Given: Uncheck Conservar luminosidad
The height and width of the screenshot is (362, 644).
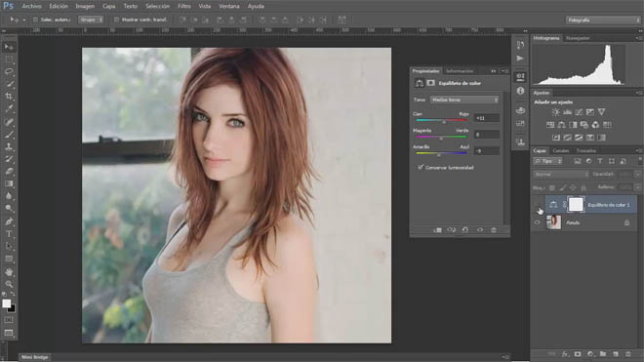Looking at the screenshot, I should 421,167.
